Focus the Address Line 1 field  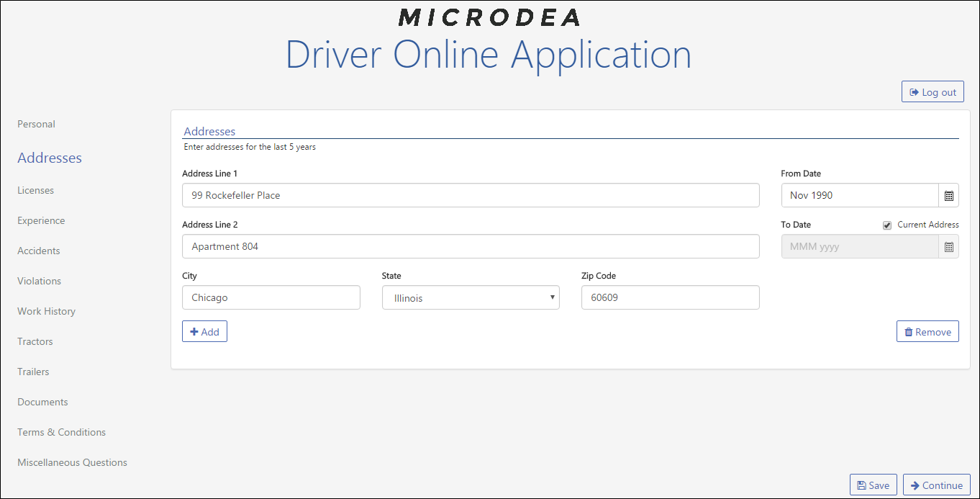point(471,195)
